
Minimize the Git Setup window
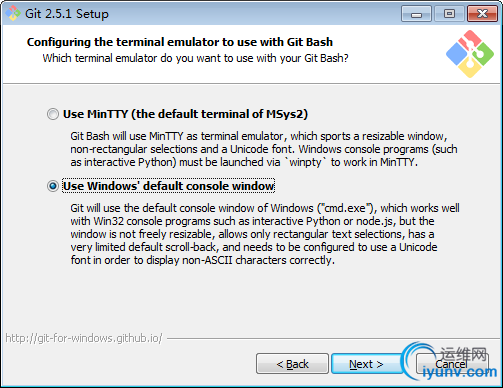click(x=416, y=14)
